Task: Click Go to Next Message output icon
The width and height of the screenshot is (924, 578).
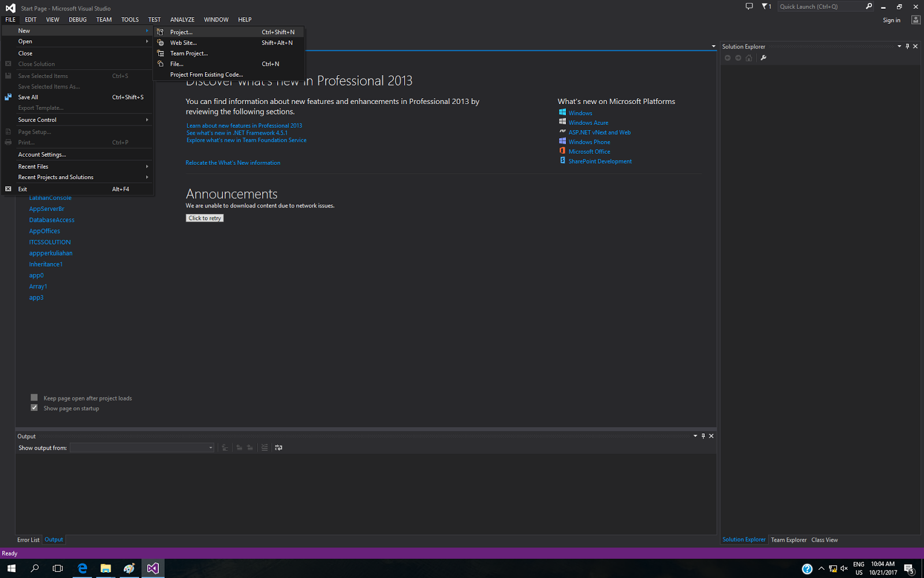Action: [x=250, y=447]
